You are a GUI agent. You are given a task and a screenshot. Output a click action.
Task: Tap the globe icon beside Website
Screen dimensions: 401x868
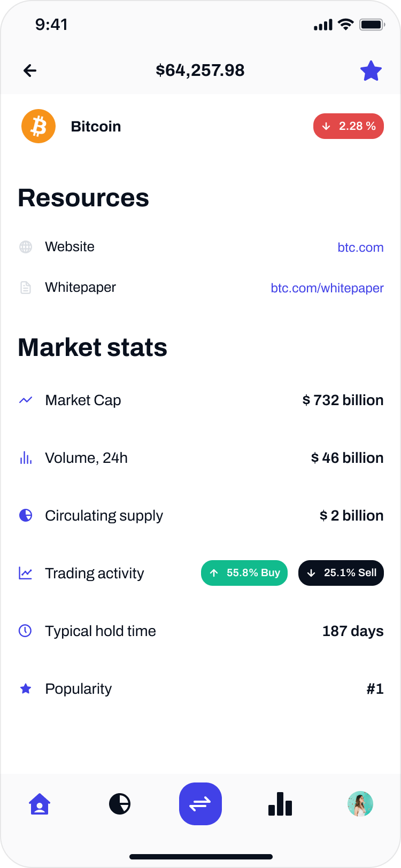coord(26,247)
